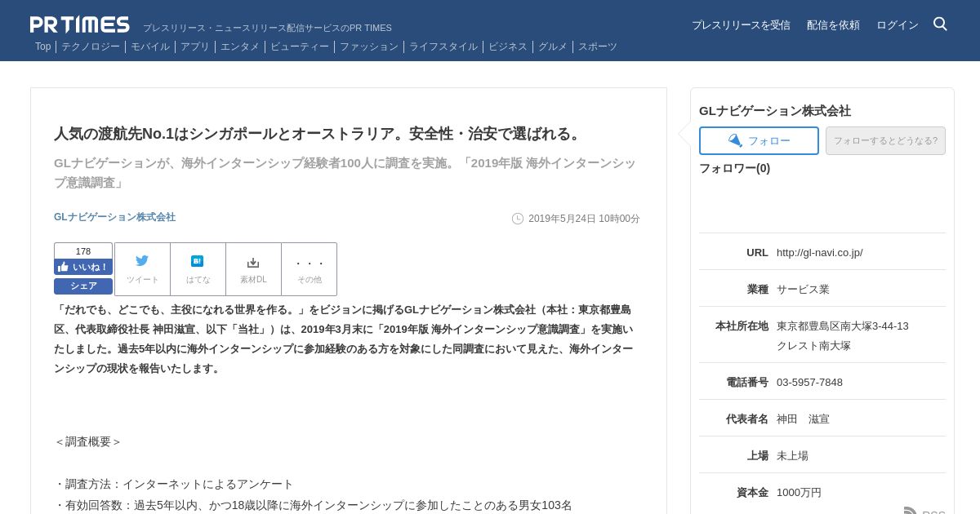The width and height of the screenshot is (980, 514).
Task: Click GLナビゲーション株式会社 link under the headline
Action: point(114,217)
